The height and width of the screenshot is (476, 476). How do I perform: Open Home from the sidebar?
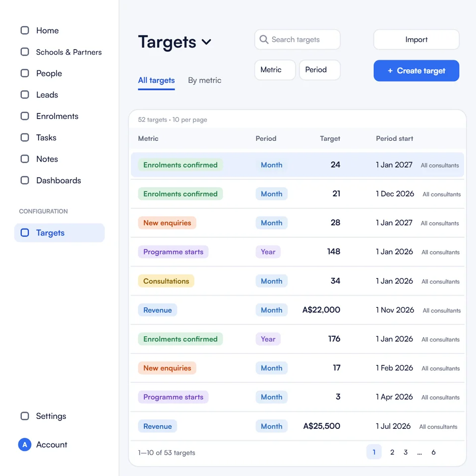point(48,30)
